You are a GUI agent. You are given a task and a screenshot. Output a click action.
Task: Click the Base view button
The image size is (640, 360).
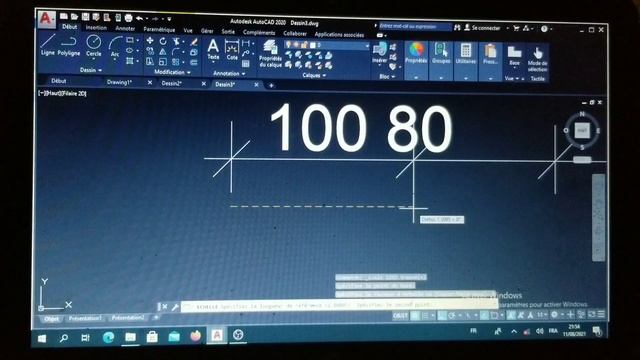514,56
